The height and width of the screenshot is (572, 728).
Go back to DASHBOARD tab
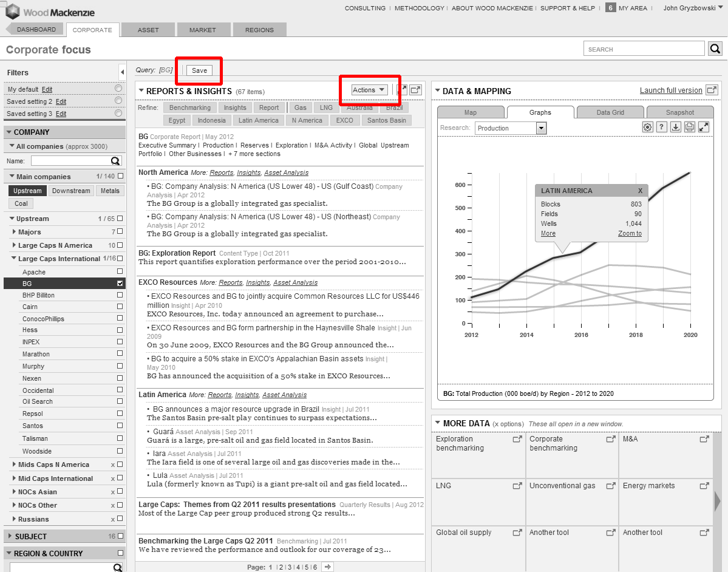pyautogui.click(x=36, y=29)
